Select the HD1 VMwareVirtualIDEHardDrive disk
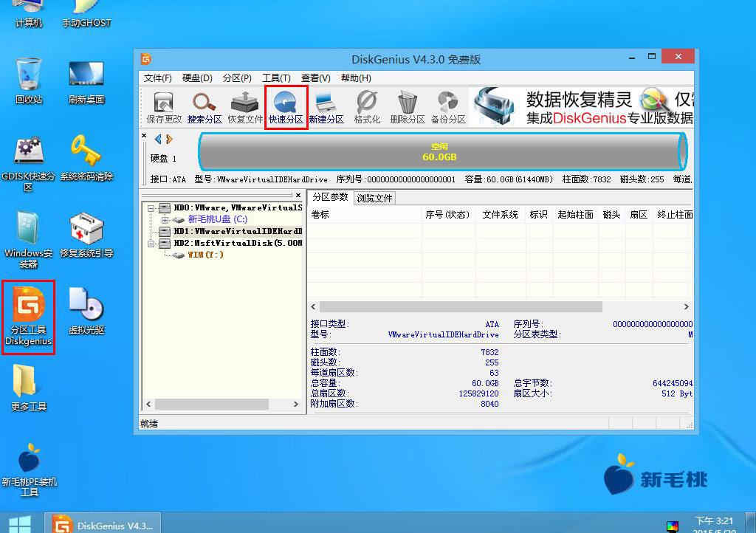Screen dimensions: 756x533 [238, 231]
